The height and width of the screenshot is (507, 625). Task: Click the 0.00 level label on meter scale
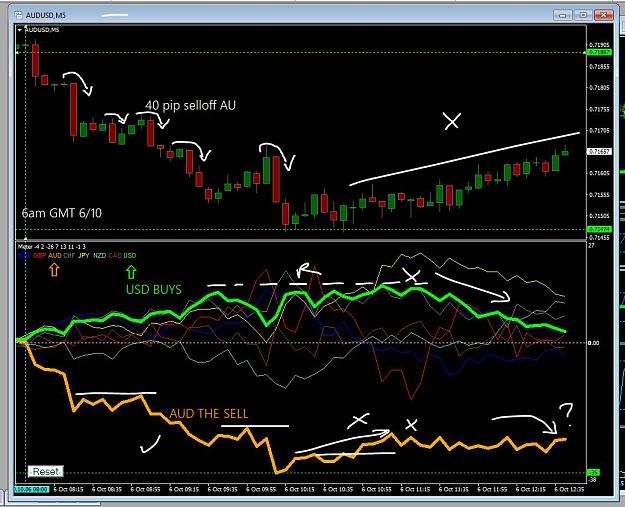point(594,343)
